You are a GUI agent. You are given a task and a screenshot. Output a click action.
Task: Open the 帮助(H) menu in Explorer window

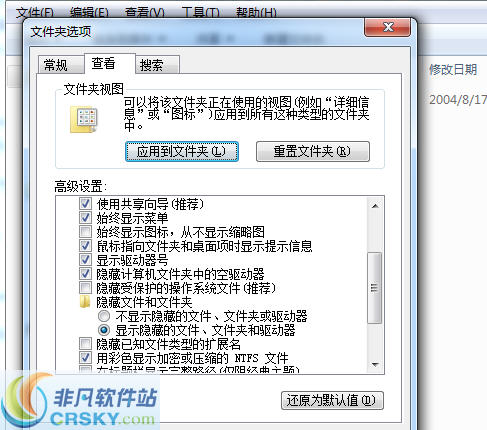[256, 13]
